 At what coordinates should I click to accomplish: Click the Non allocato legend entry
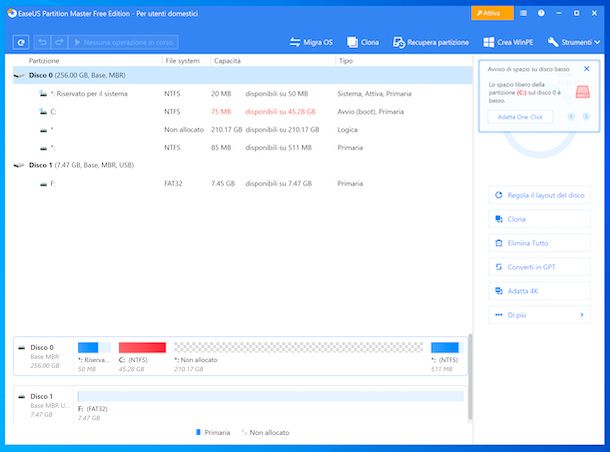click(265, 433)
